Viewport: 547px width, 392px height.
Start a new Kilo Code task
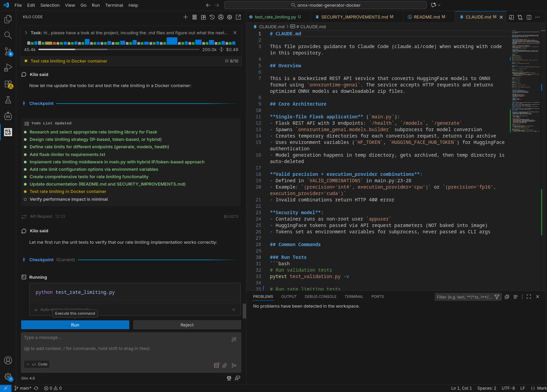pos(185,17)
